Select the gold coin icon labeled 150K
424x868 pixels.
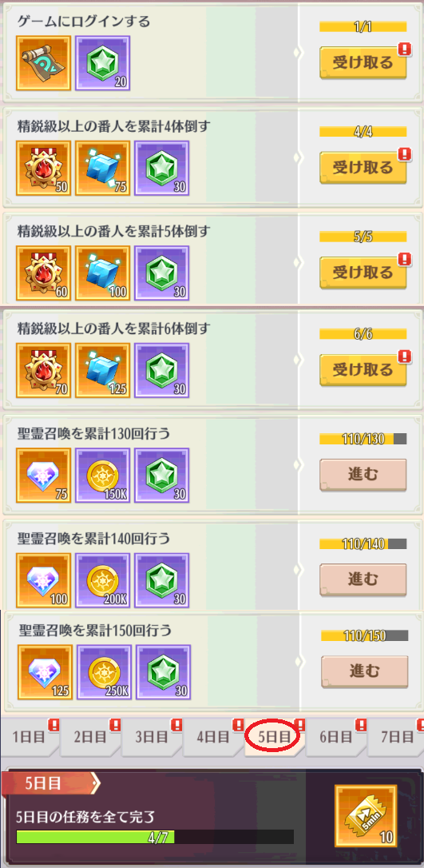[103, 475]
